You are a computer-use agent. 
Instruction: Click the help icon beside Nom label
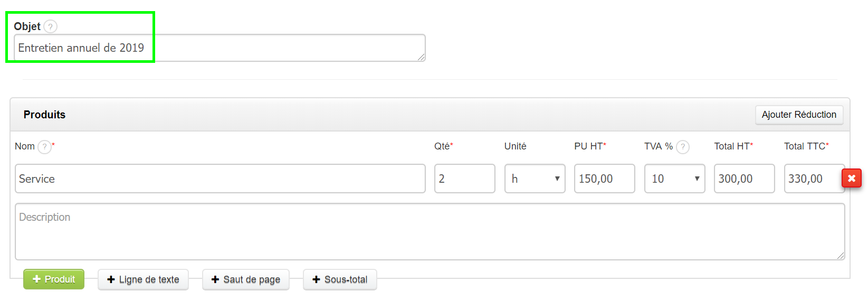click(45, 147)
